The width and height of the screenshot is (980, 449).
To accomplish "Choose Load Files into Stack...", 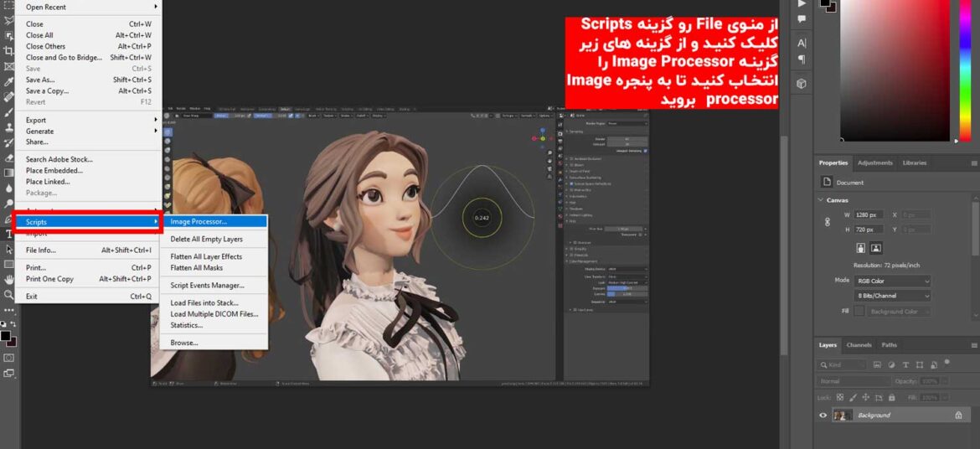I will point(214,302).
